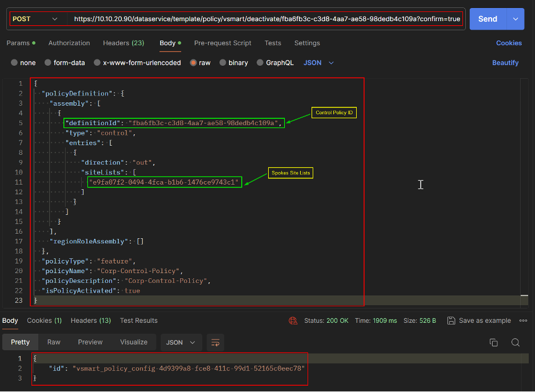Screen dimensions: 535x392
Task: Copy the response body using copy icon
Action: coord(493,342)
